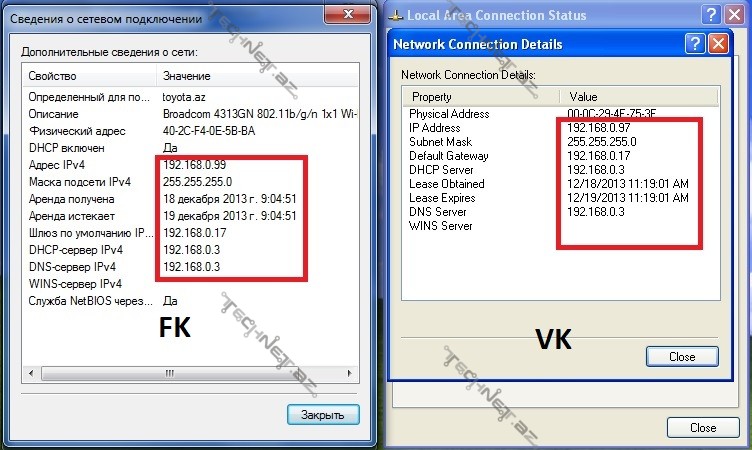Close Сведения о сетевом подключении window with X

348,14
